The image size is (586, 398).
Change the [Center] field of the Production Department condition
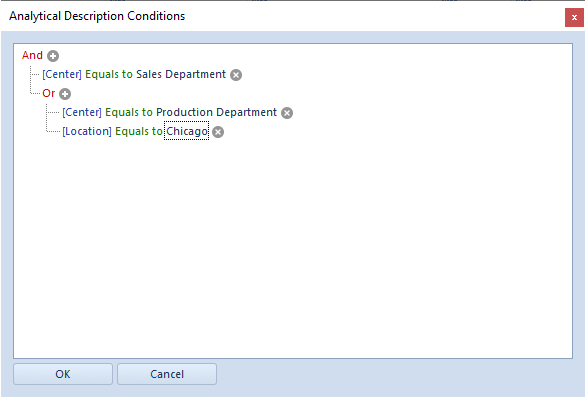[82, 112]
